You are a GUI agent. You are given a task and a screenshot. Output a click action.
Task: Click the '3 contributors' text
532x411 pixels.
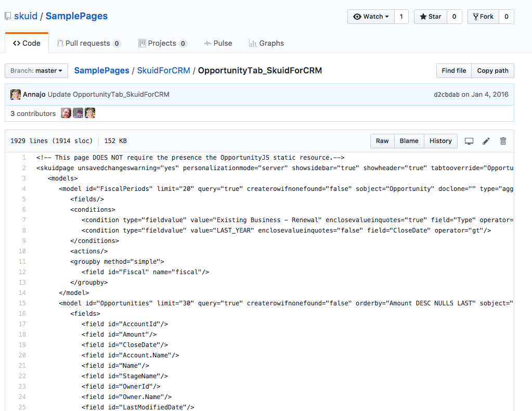(33, 113)
